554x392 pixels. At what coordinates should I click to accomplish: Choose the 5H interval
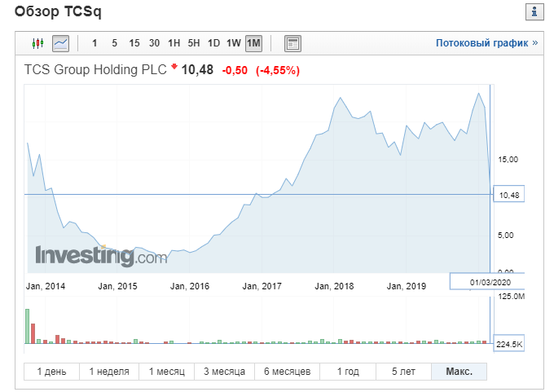(194, 43)
